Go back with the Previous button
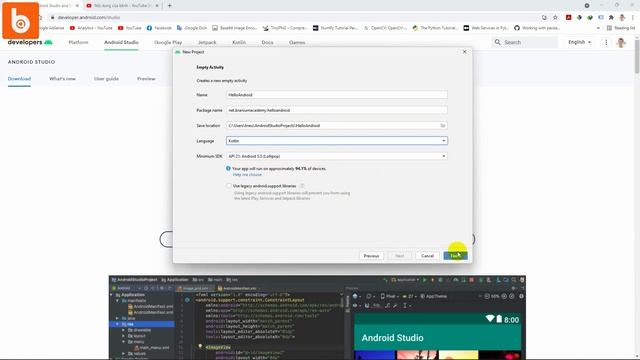Image resolution: width=640 pixels, height=360 pixels. [371, 256]
